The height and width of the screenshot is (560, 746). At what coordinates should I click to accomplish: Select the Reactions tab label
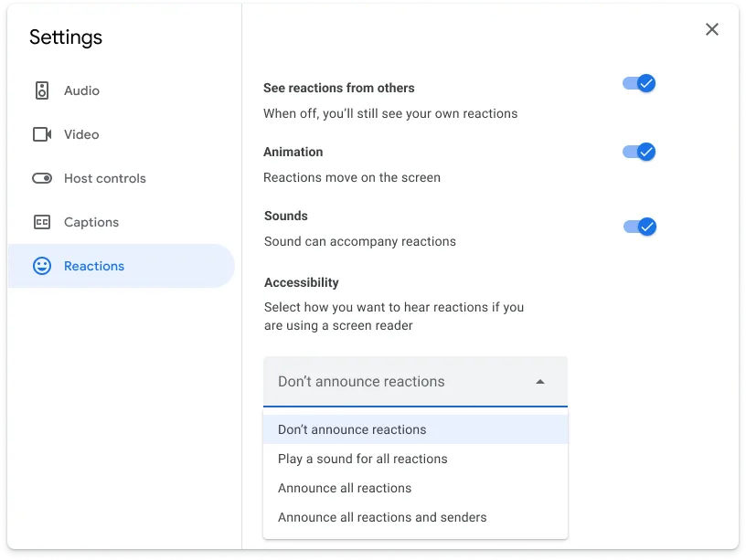click(94, 266)
